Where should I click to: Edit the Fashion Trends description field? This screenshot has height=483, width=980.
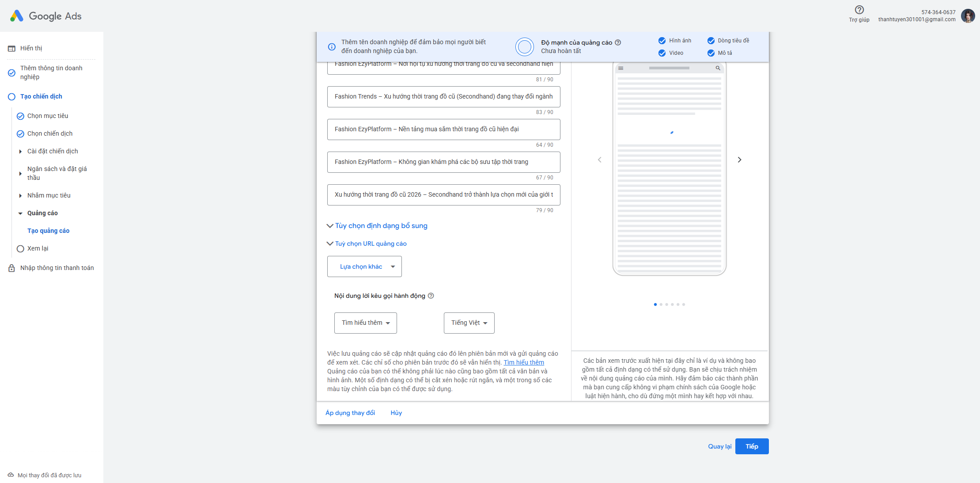click(x=444, y=97)
